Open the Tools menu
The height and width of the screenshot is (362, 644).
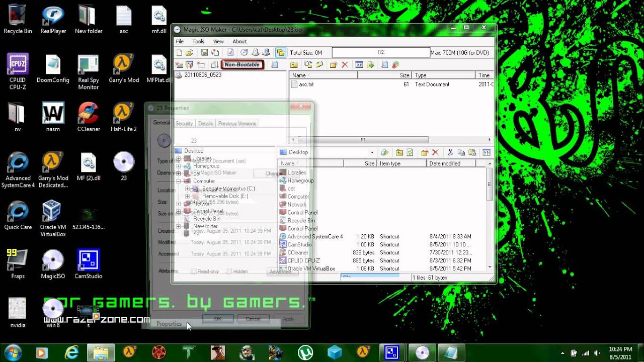point(198,41)
